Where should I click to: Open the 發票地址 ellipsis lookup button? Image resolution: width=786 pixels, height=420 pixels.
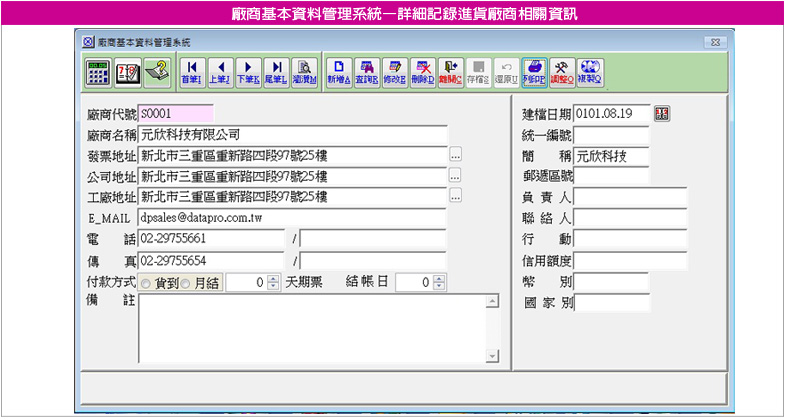point(456,156)
